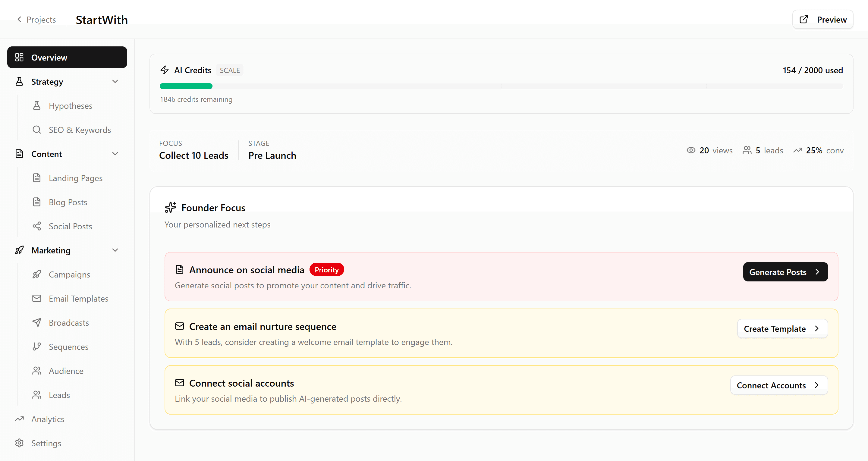Click the Settings gear icon
Image resolution: width=868 pixels, height=461 pixels.
[19, 443]
